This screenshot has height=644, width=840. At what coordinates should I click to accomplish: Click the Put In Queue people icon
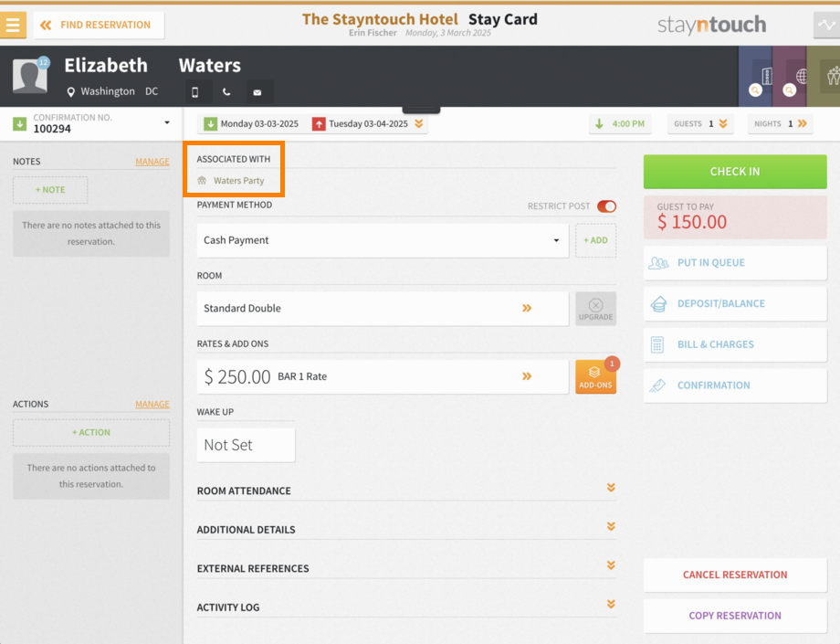click(x=658, y=263)
